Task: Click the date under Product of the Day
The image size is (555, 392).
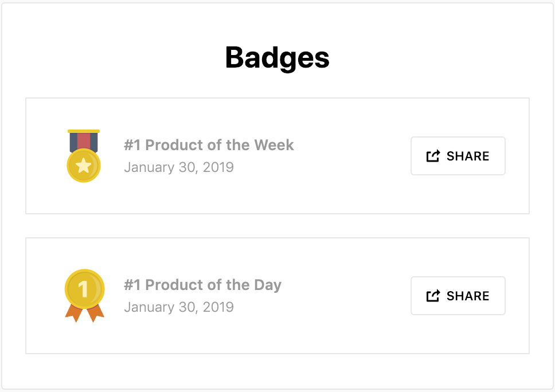Action: tap(179, 307)
